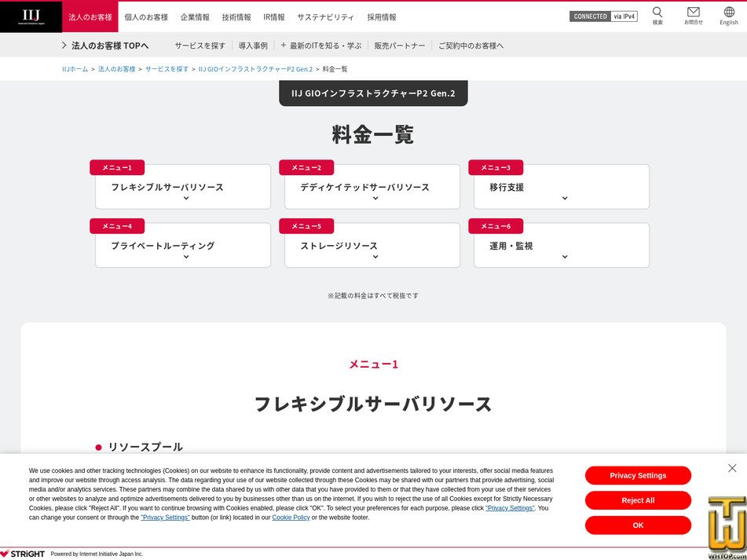Open IR情報 menu item
747x560 pixels.
tap(274, 17)
